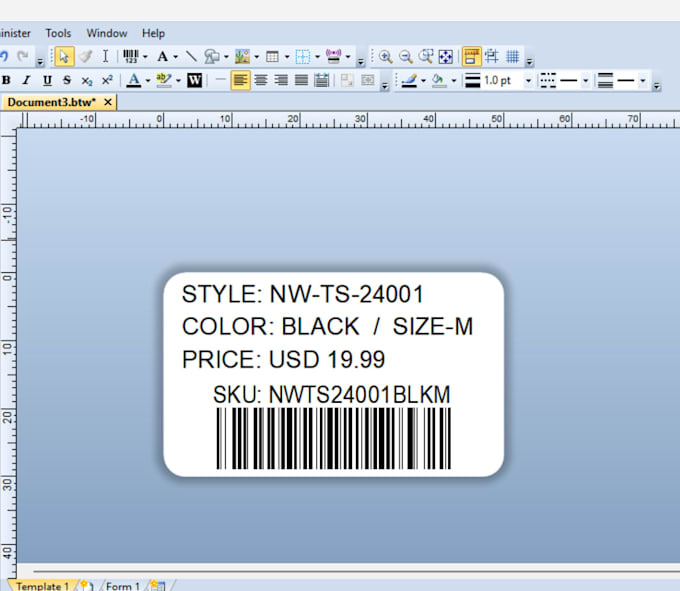
Task: Select the Form 1 tab
Action: click(123, 586)
